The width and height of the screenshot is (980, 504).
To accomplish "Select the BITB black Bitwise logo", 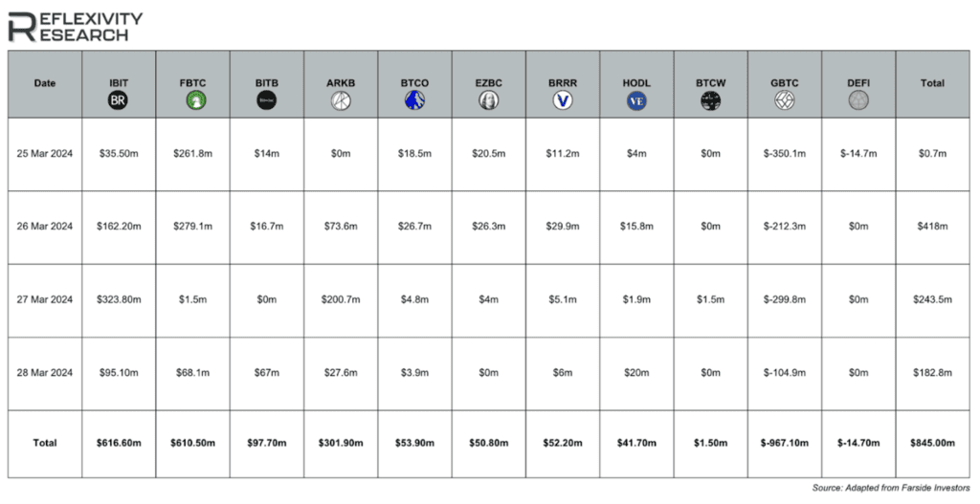I will click(x=267, y=99).
